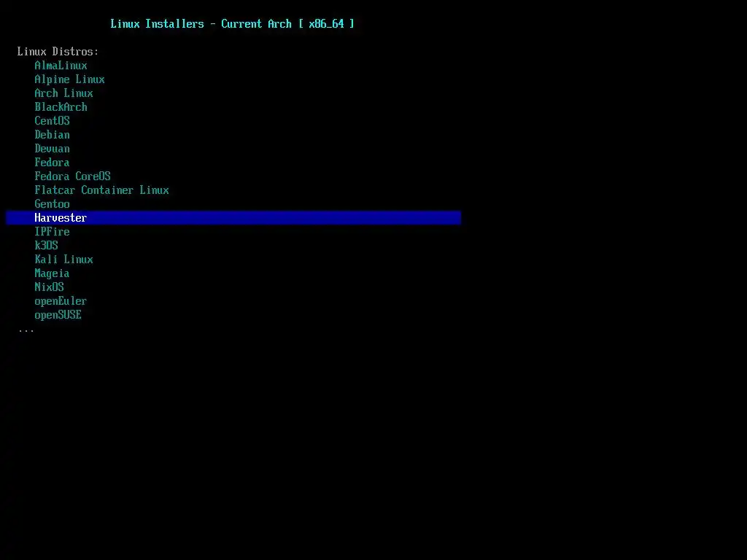
Task: Select the Devuan entry
Action: tap(52, 149)
